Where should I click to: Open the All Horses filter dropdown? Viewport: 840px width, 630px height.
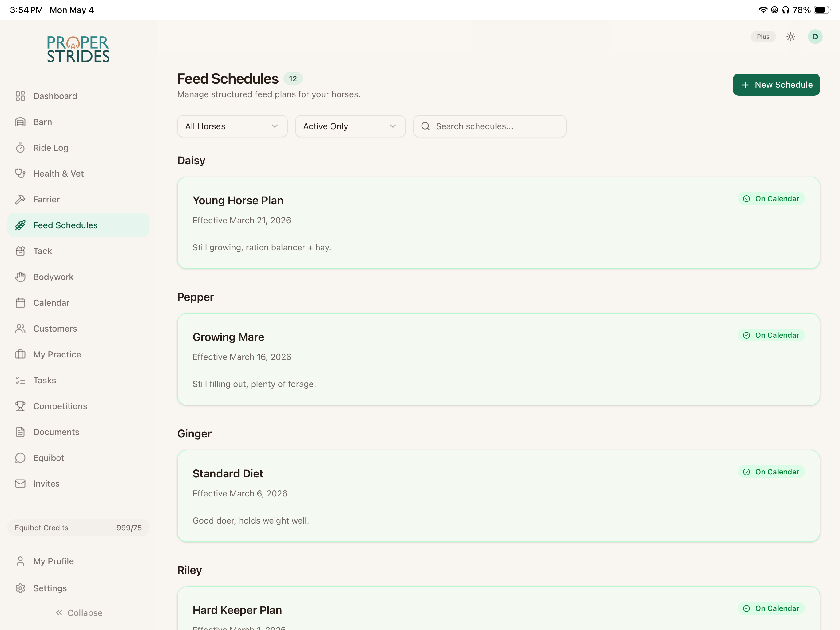point(232,126)
